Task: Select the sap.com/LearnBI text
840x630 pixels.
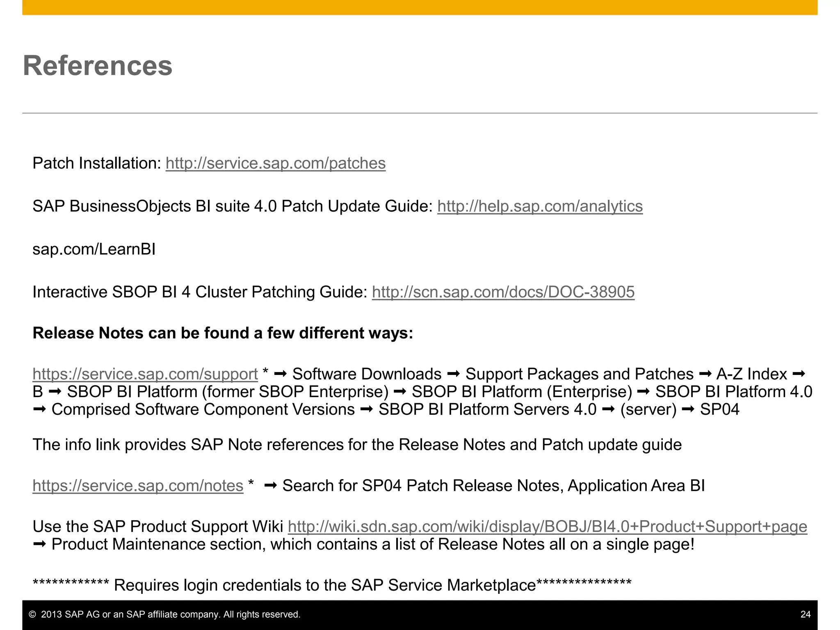Action: (x=94, y=249)
